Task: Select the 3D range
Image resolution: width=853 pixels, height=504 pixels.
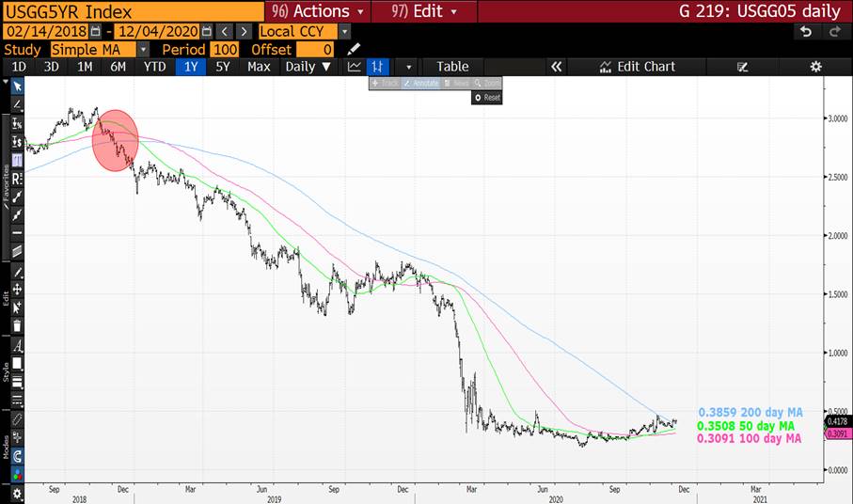Action: [x=51, y=67]
